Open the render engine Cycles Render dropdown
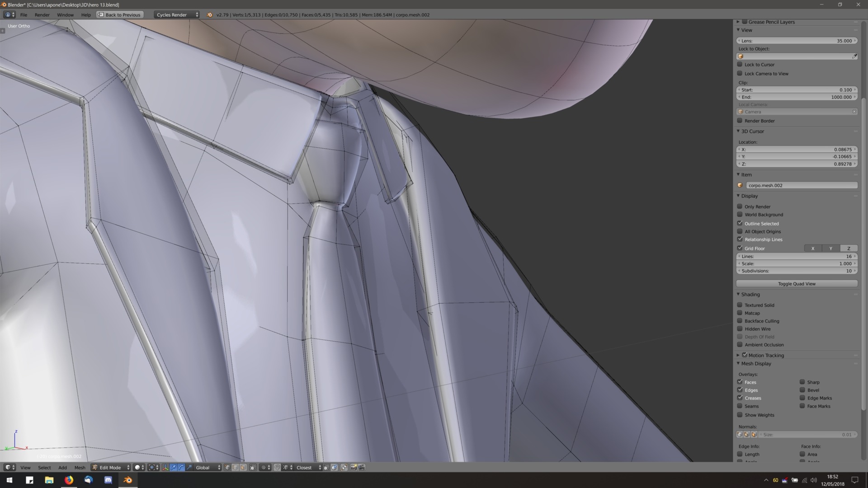This screenshot has height=488, width=868. click(176, 15)
